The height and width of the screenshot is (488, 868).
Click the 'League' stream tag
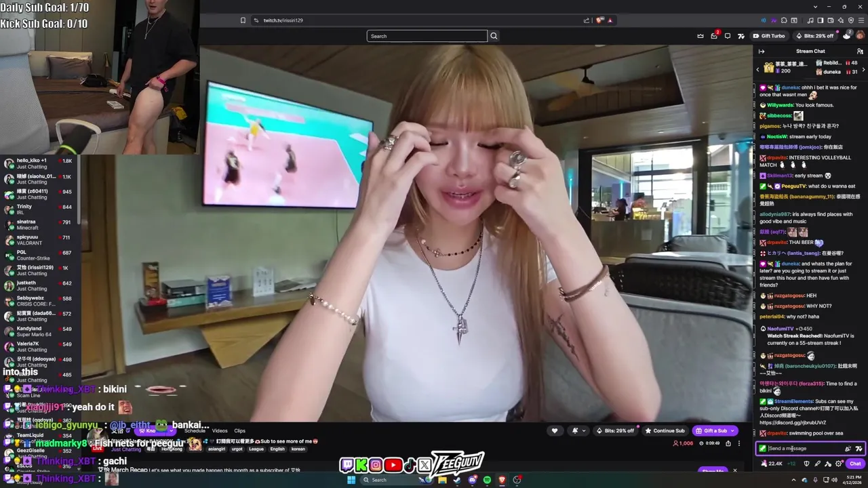pos(256,449)
